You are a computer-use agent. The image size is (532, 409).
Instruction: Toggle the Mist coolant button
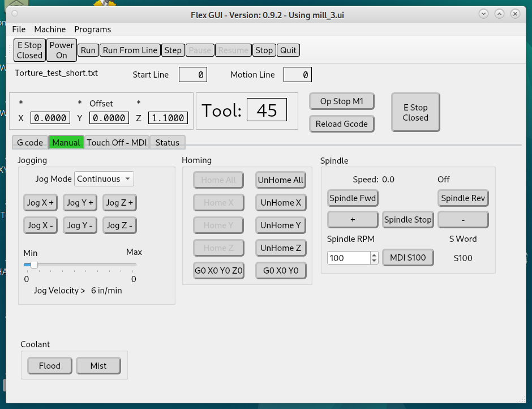pyautogui.click(x=98, y=366)
